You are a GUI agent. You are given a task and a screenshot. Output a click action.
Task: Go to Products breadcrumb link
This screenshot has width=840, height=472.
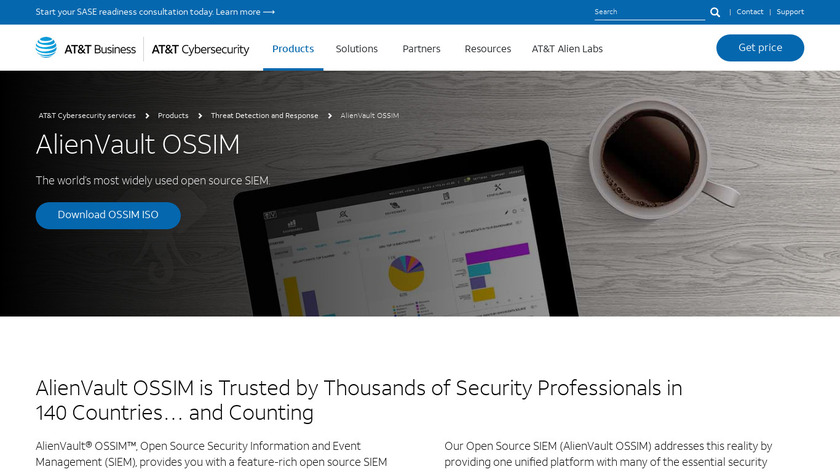173,116
